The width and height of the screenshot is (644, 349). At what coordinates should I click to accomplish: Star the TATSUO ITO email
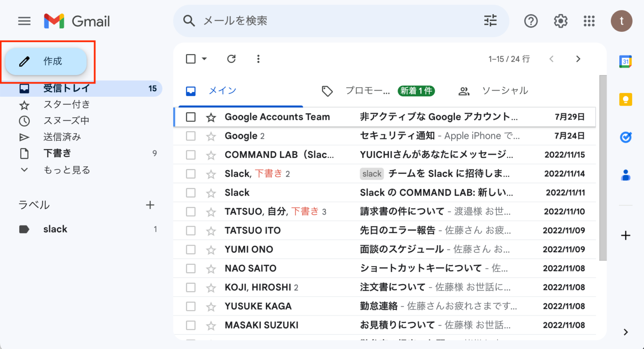coord(211,231)
